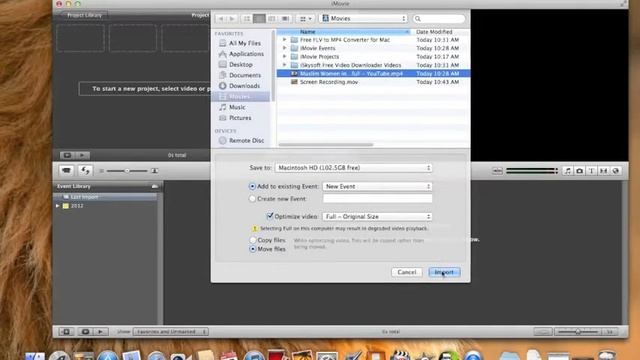The width and height of the screenshot is (640, 360).
Task: Go back in the file browser
Action: pyautogui.click(x=221, y=19)
